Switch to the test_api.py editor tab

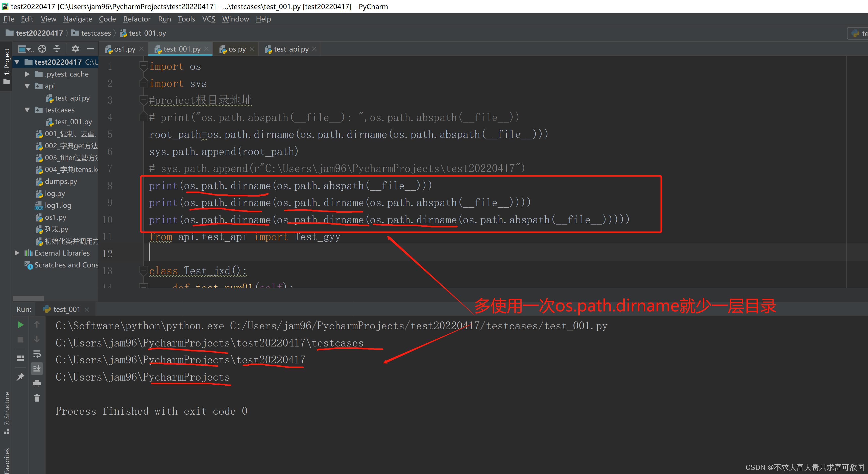click(x=291, y=49)
